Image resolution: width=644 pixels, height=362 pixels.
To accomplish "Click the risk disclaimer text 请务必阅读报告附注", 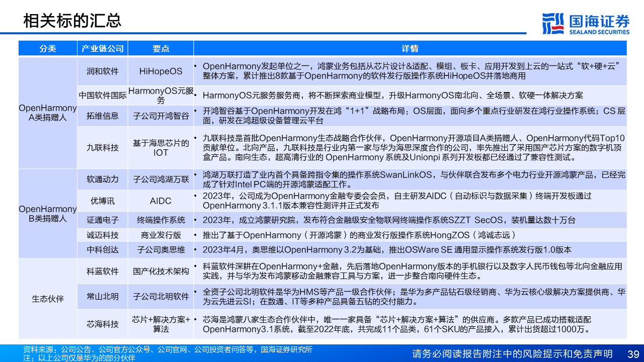I will pyautogui.click(x=512, y=353).
